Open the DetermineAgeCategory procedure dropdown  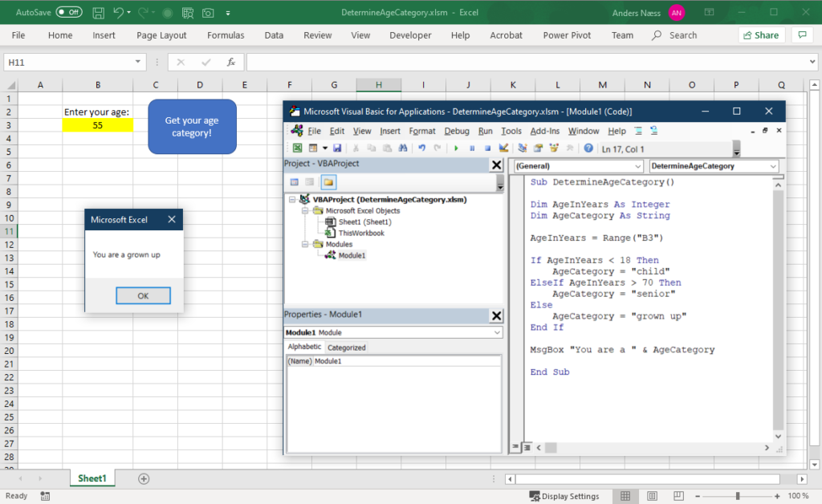(x=773, y=166)
